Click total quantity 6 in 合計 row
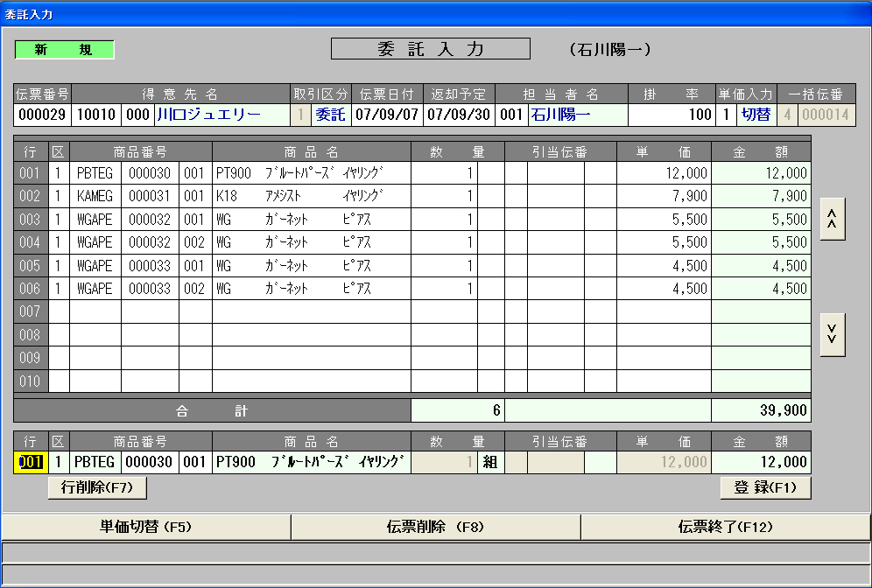Viewport: 872px width, 588px height. [x=458, y=410]
